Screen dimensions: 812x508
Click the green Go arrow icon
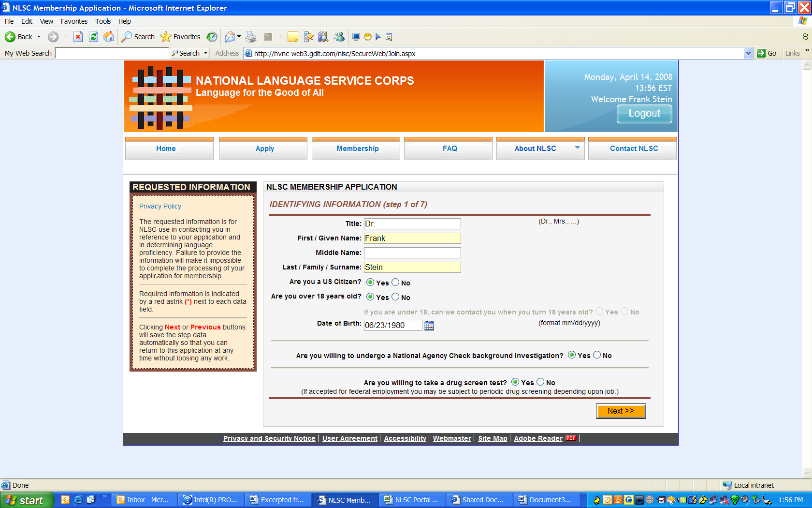coord(761,53)
